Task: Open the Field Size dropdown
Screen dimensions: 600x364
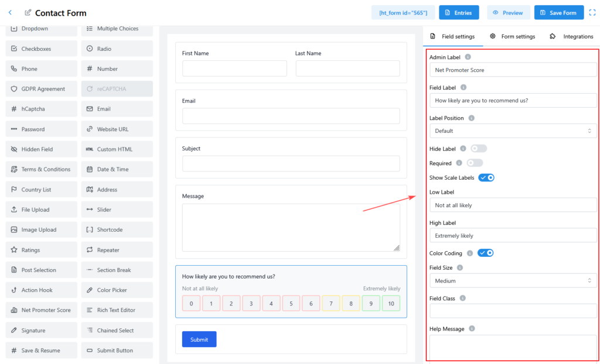Action: coord(513,281)
